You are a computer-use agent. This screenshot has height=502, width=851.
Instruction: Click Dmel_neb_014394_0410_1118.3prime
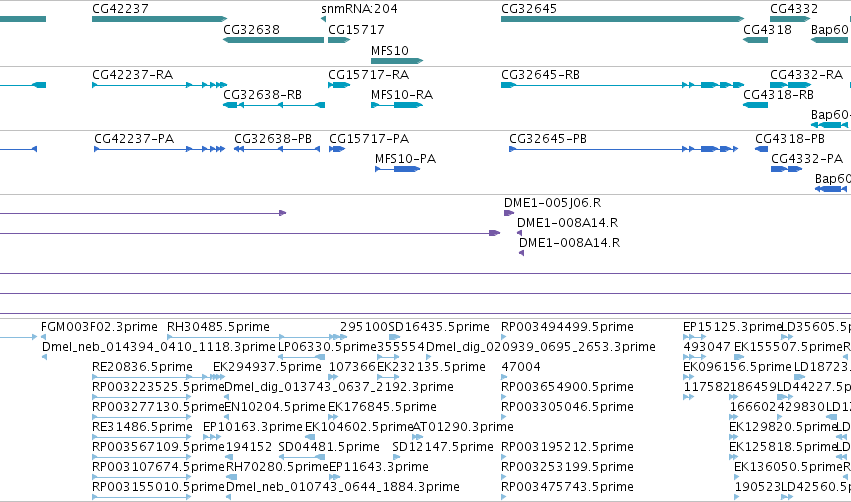point(159,346)
